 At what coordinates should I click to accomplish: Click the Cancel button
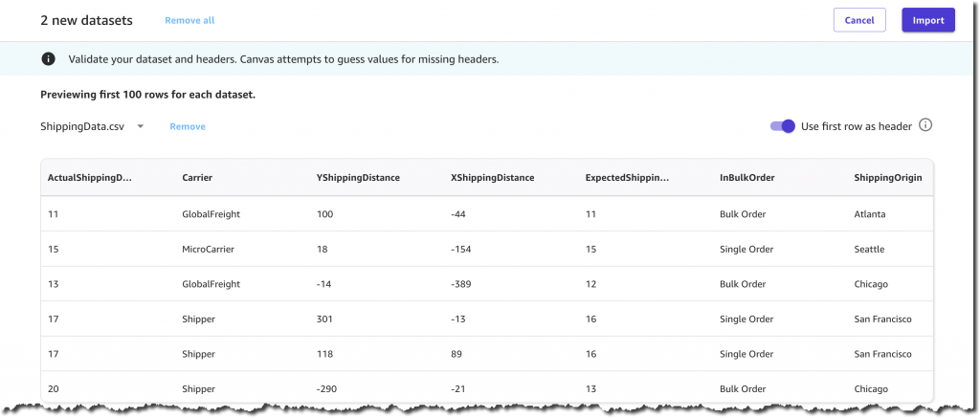[859, 20]
